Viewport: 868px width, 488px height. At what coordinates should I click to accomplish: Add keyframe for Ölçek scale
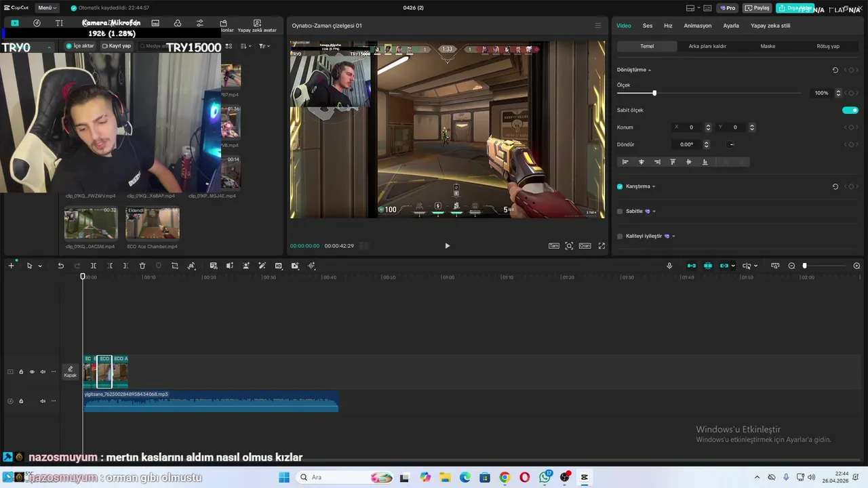[x=851, y=93]
